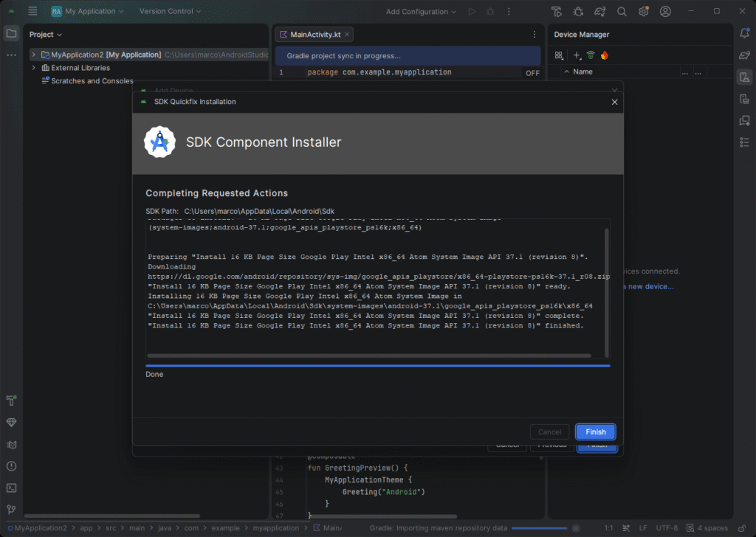Click the More tool windows ellipsis on left sidebar
This screenshot has width=756, height=537.
[12, 55]
